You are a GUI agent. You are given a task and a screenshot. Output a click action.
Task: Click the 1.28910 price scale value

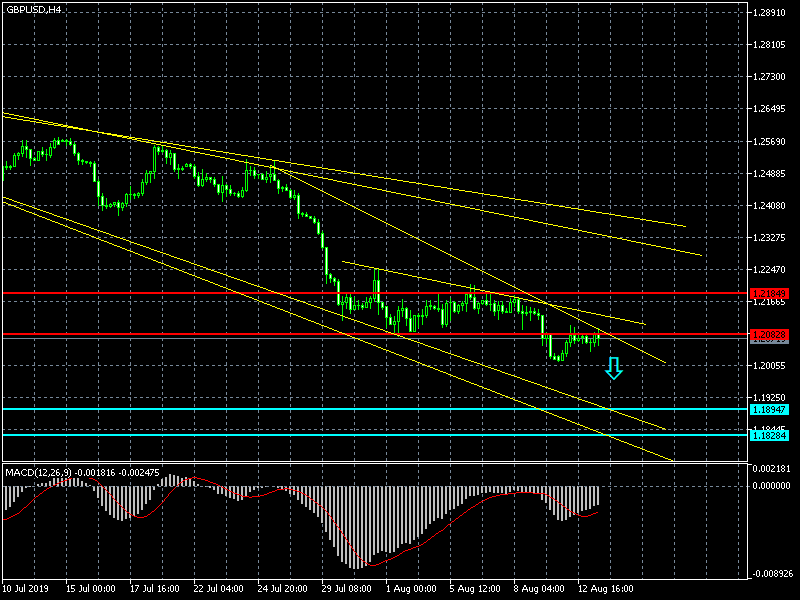pyautogui.click(x=769, y=13)
